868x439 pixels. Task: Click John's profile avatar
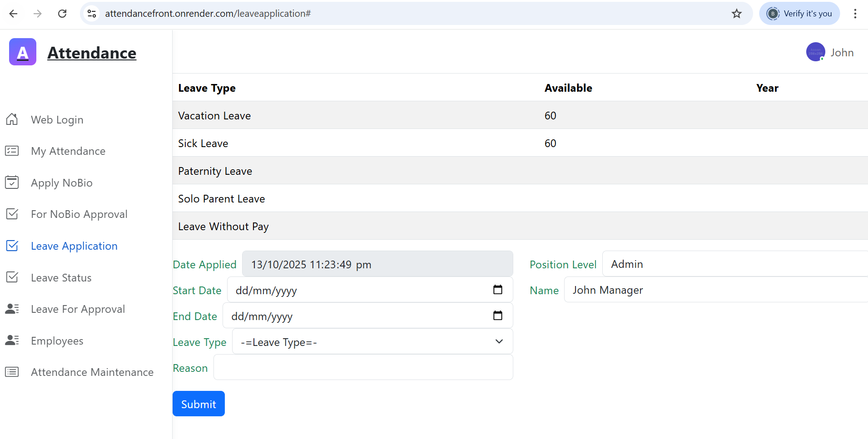click(x=815, y=52)
